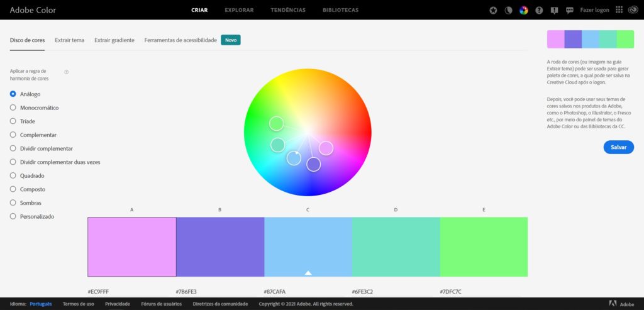Image resolution: width=644 pixels, height=310 pixels.
Task: Select the Análogo harmony rule
Action: click(25, 94)
